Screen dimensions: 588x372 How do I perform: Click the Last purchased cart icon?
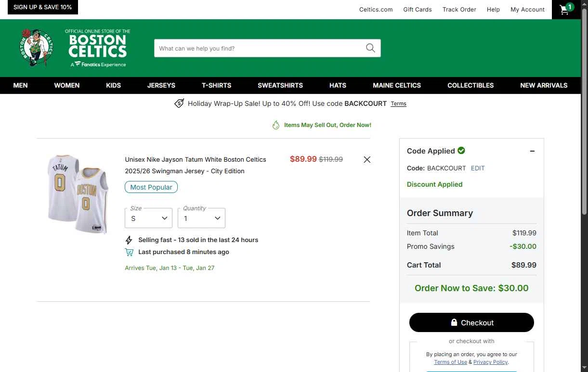pyautogui.click(x=129, y=252)
